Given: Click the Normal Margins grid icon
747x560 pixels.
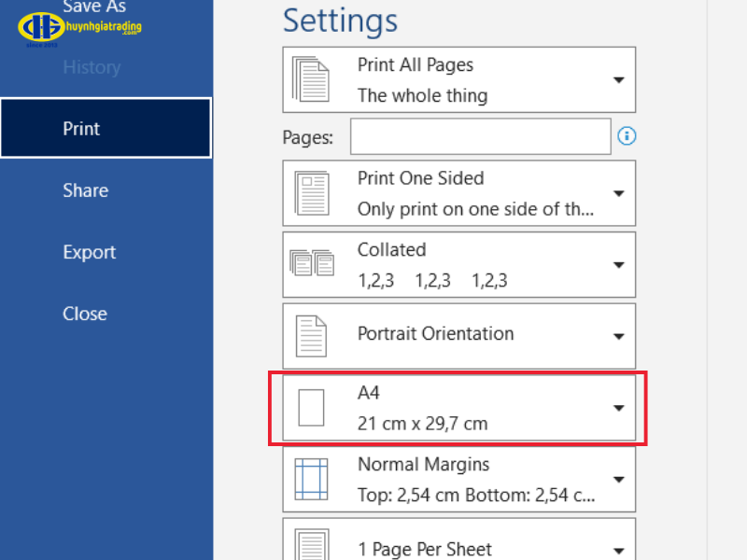Looking at the screenshot, I should point(311,479).
